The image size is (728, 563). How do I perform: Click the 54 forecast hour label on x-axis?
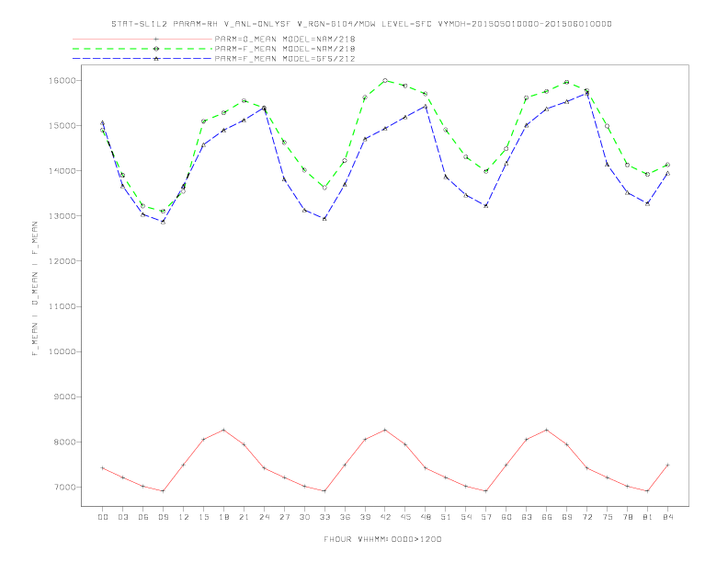click(466, 517)
